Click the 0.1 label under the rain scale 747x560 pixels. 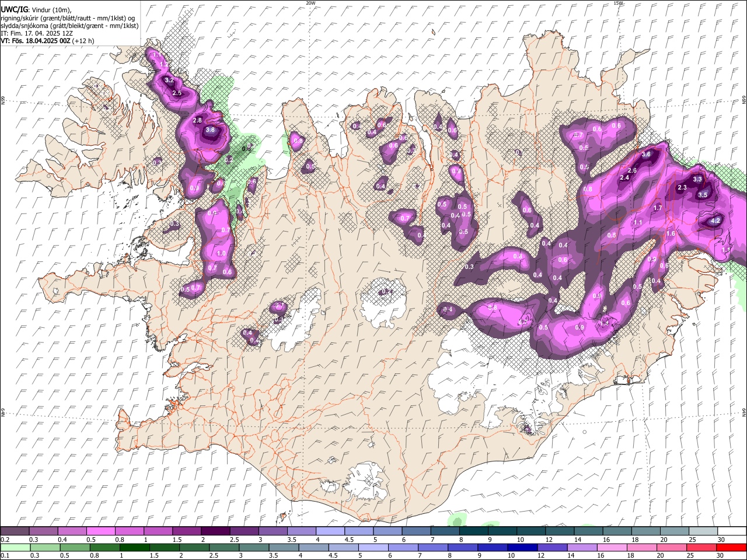[x=5, y=556]
